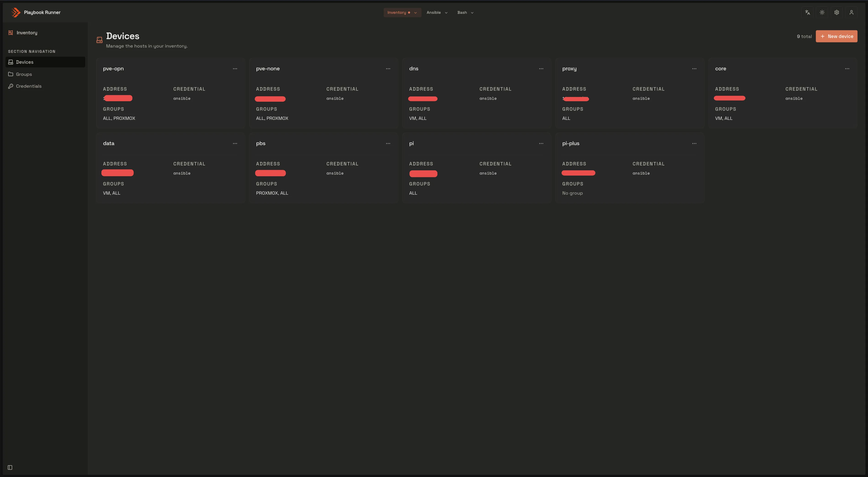Viewport: 868px width, 477px height.
Task: Click the pbs device name
Action: [x=260, y=144]
